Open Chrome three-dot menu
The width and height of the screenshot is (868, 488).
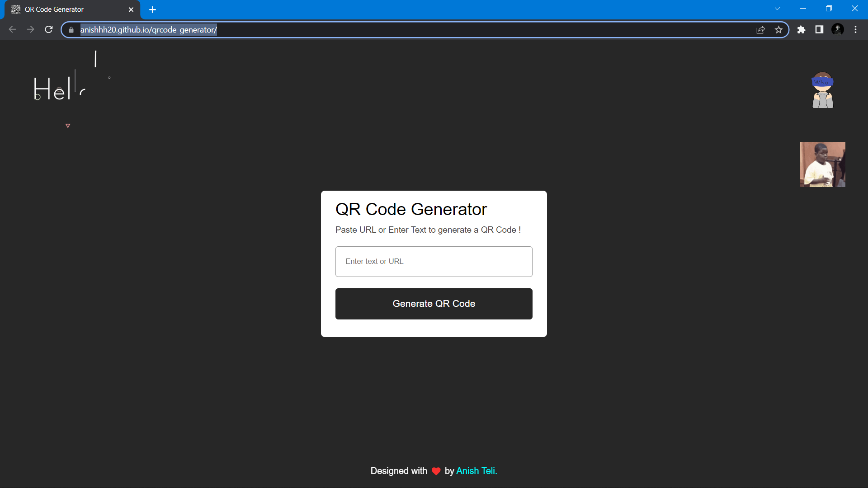coord(855,30)
